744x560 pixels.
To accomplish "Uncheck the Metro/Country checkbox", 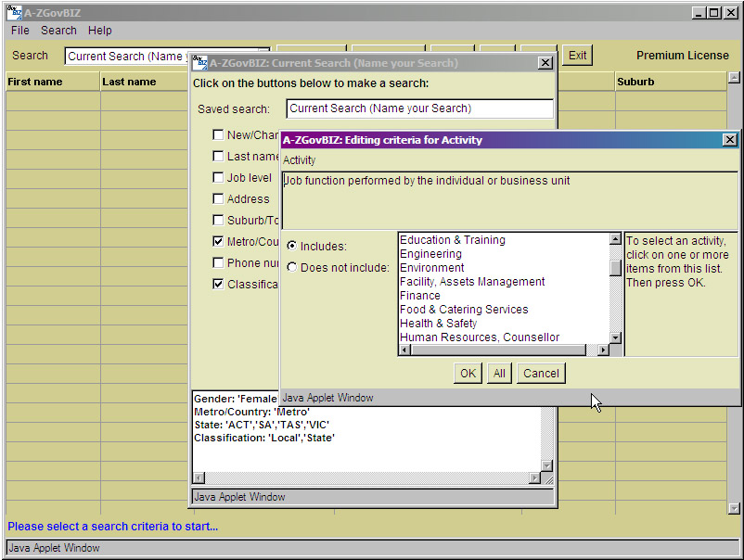I will point(218,241).
